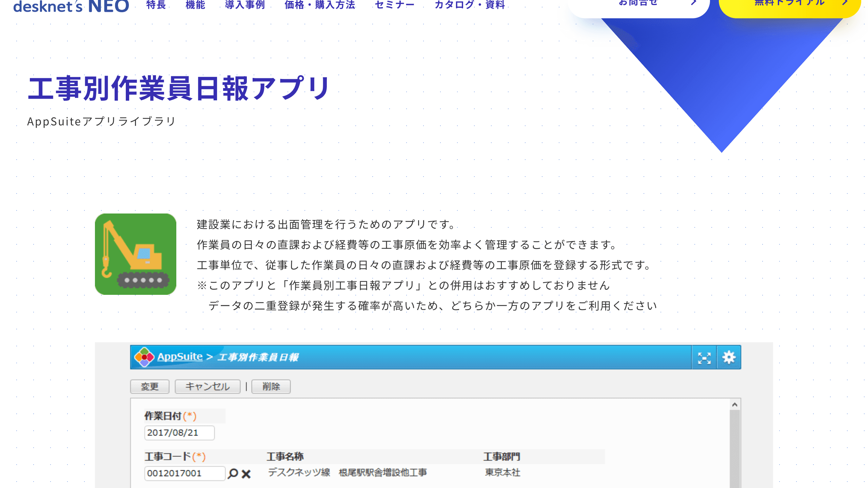Click the 削除 button

tap(271, 386)
